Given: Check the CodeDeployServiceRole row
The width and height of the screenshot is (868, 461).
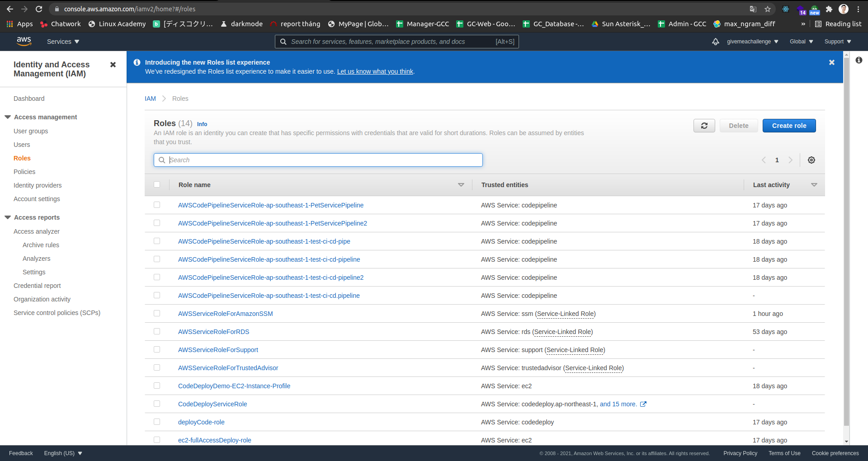Looking at the screenshot, I should (x=157, y=404).
